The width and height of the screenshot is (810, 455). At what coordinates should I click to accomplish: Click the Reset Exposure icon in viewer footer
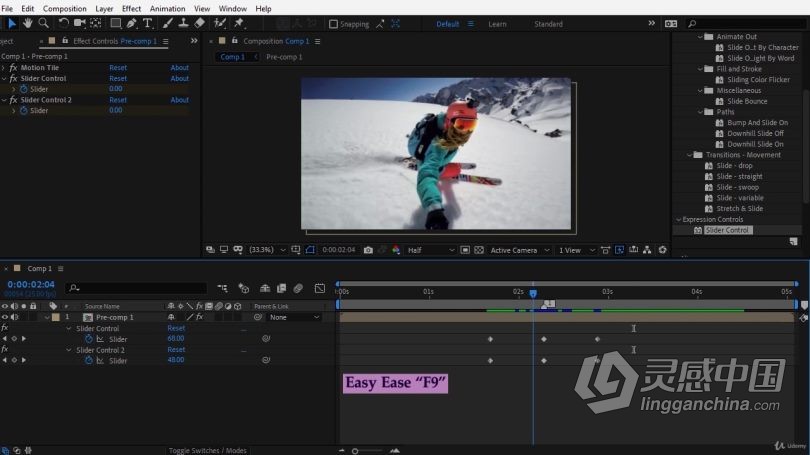[x=662, y=250]
